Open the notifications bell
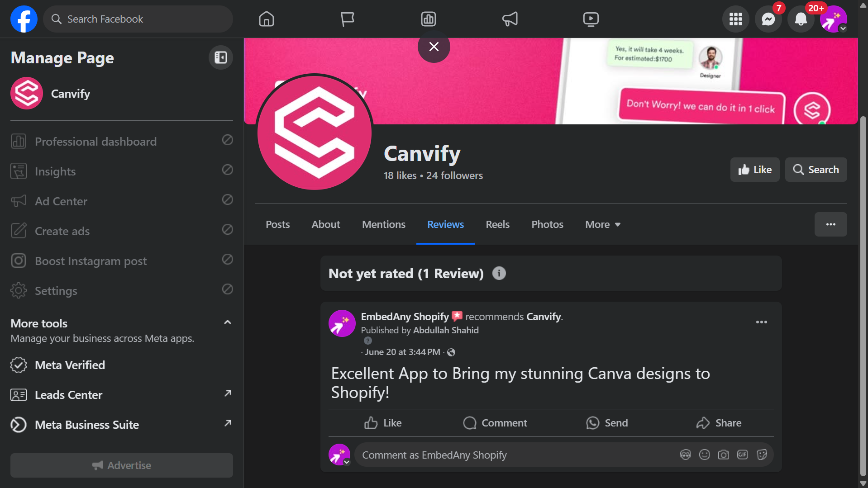Viewport: 868px width, 488px height. 801,19
